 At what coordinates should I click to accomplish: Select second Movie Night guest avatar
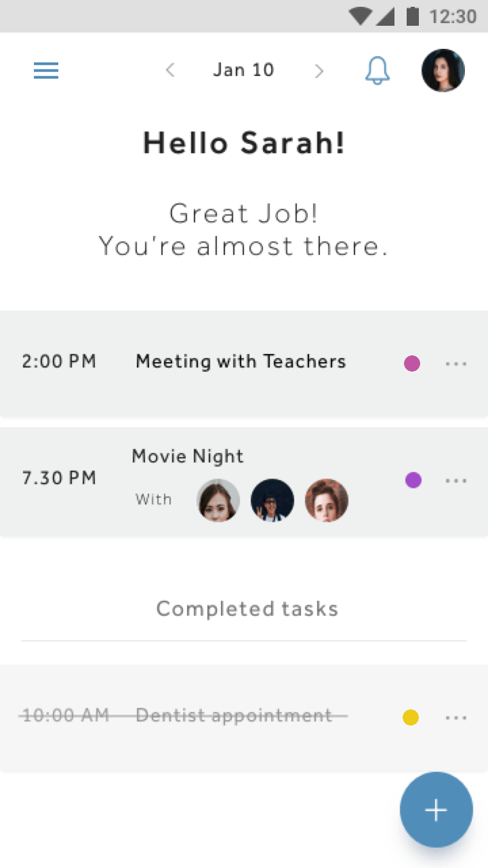coord(272,500)
